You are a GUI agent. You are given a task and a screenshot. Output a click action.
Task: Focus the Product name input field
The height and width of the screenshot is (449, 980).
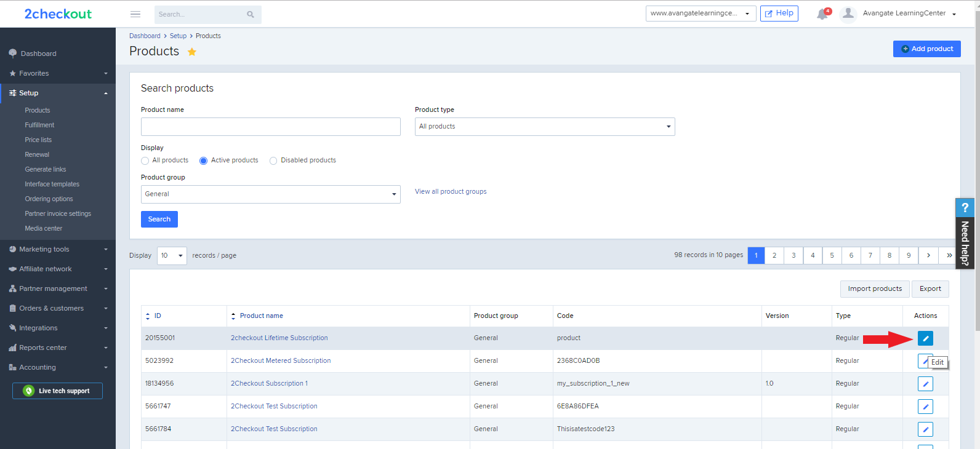coord(271,127)
